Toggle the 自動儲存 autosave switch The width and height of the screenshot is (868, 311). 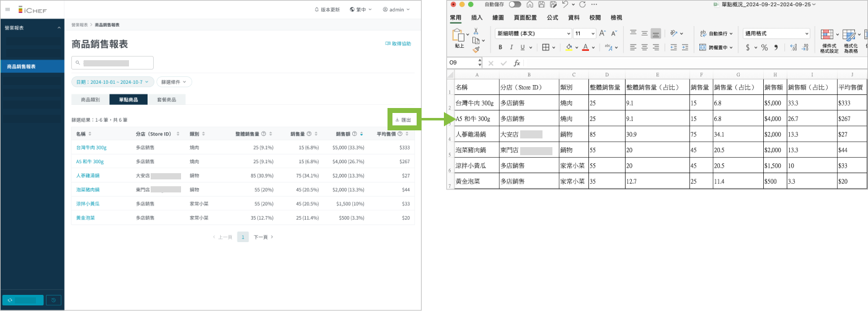(x=515, y=4)
